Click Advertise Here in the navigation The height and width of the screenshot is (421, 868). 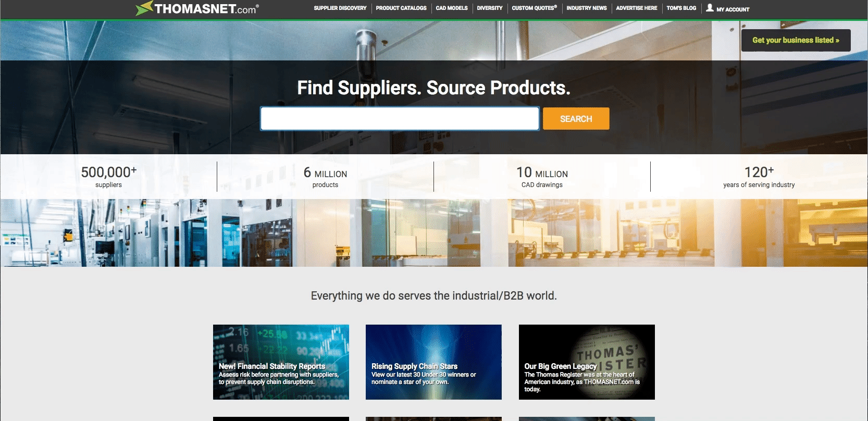point(637,8)
